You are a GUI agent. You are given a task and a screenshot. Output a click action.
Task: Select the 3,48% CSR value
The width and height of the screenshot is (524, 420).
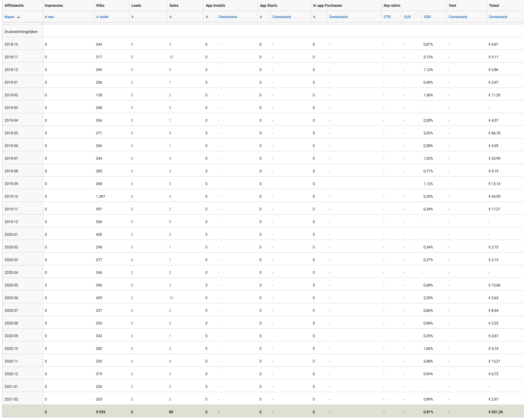pos(428,361)
